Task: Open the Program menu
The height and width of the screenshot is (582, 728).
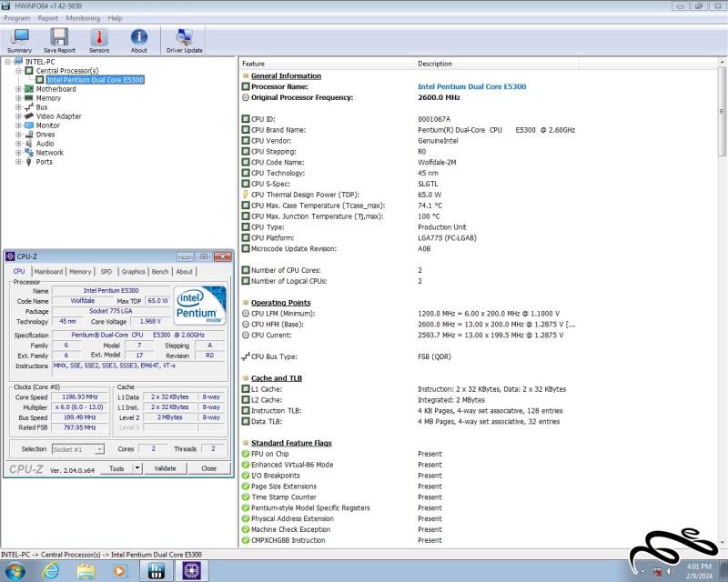Action: click(16, 18)
